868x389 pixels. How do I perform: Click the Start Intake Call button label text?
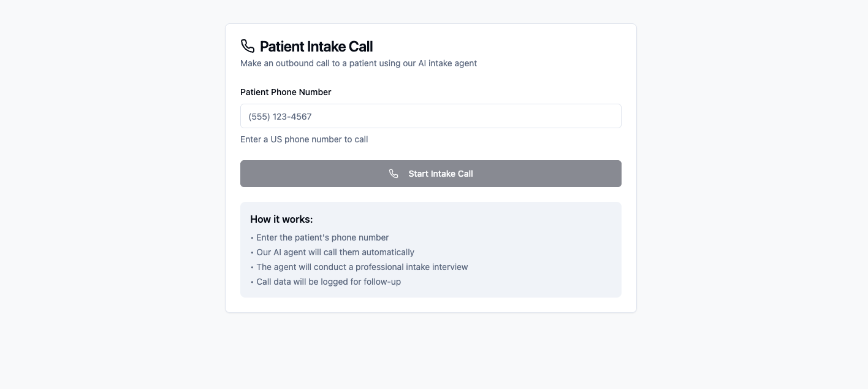pyautogui.click(x=441, y=174)
